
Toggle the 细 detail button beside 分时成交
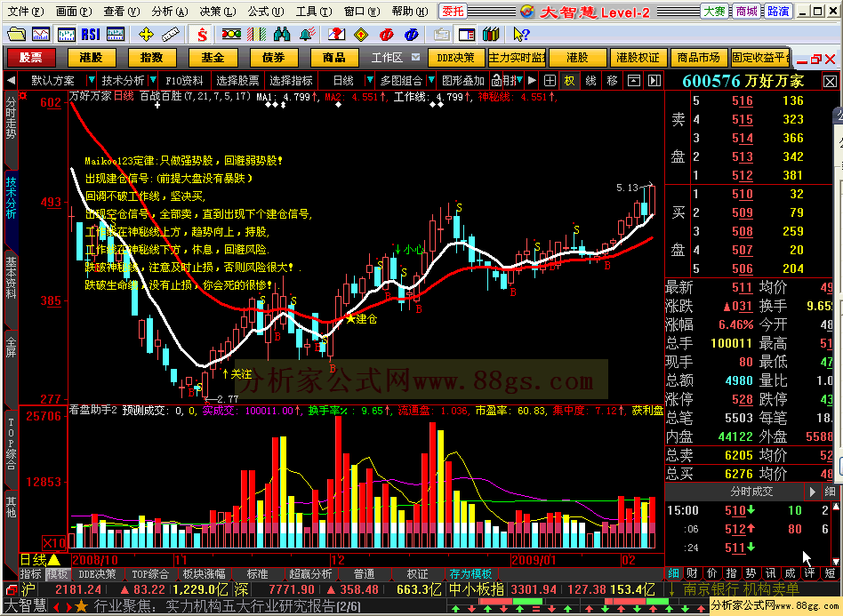pyautogui.click(x=830, y=492)
